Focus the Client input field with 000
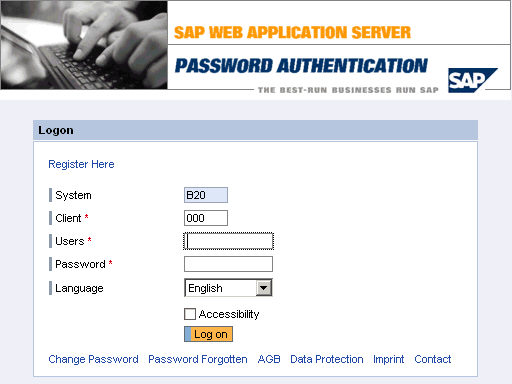This screenshot has width=512, height=384. click(x=206, y=218)
